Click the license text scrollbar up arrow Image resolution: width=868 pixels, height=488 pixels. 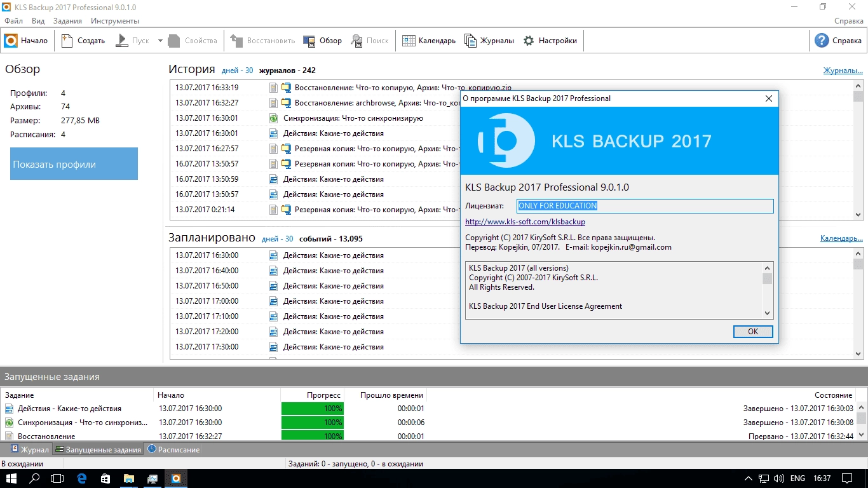(x=768, y=268)
